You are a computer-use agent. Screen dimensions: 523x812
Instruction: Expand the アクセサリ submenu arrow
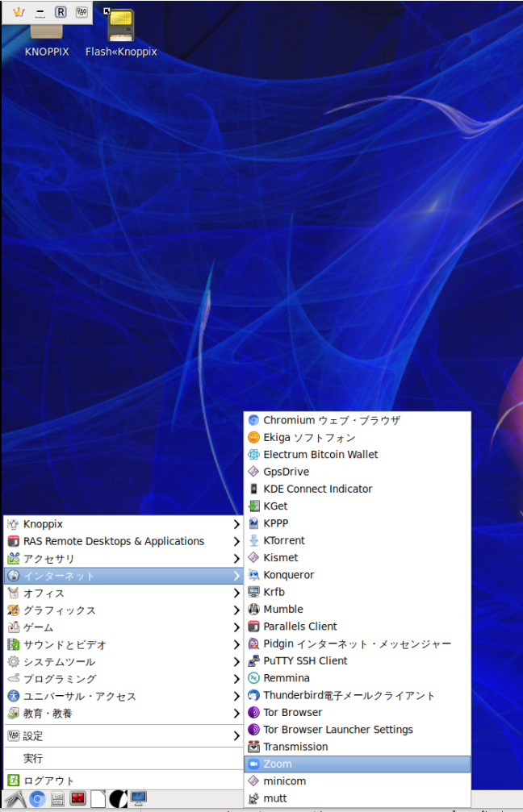pyautogui.click(x=236, y=558)
